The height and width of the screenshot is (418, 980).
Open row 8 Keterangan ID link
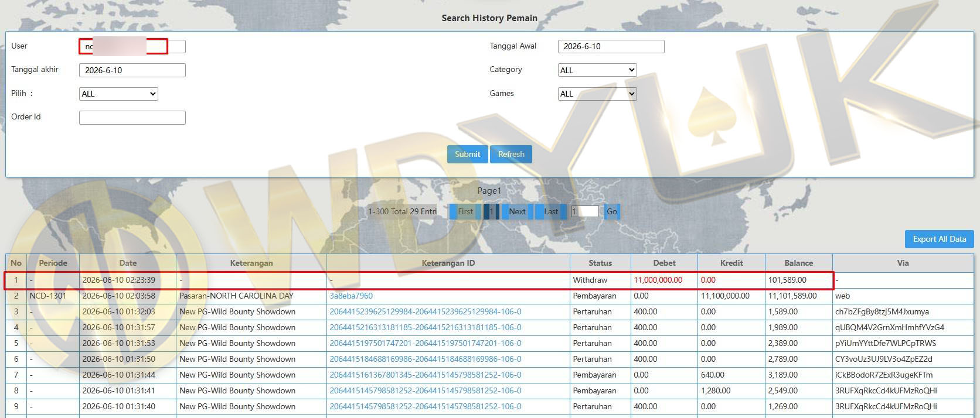[x=426, y=390]
